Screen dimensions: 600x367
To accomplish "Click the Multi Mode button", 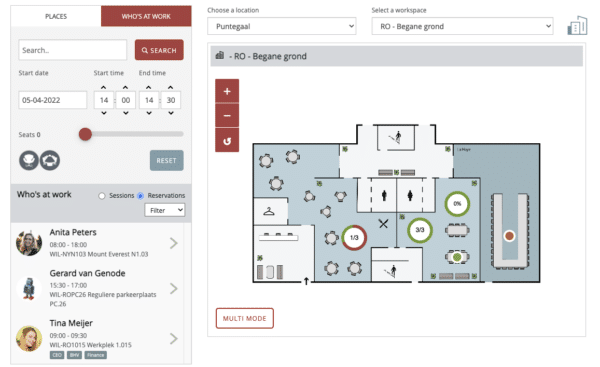I will click(x=245, y=318).
